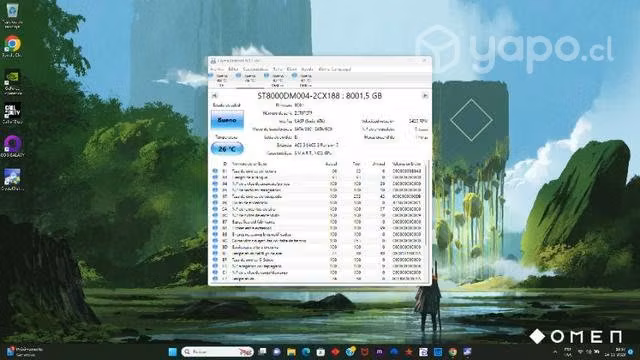Open the GeForce Experience desktop shortcut
The width and height of the screenshot is (640, 360).
point(12,82)
